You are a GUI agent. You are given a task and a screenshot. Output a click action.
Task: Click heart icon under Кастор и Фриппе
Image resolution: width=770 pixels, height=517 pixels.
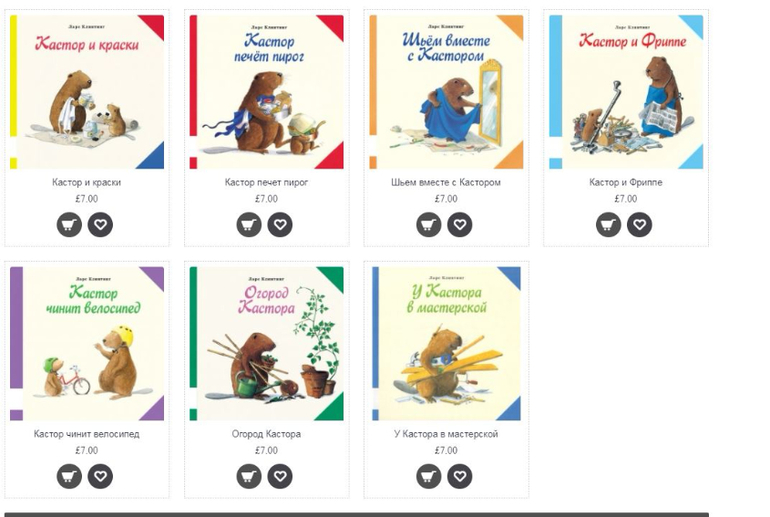639,225
